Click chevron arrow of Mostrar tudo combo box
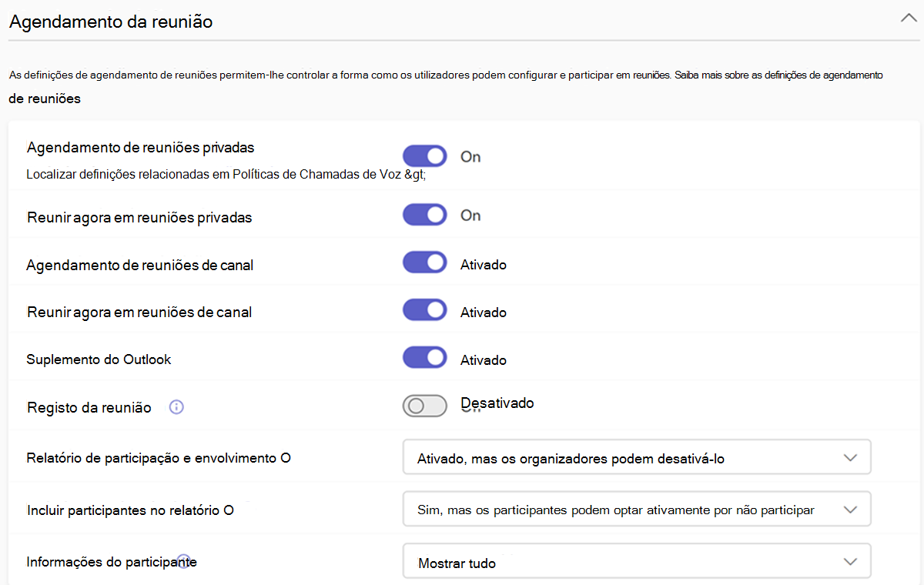The width and height of the screenshot is (924, 585). point(850,561)
